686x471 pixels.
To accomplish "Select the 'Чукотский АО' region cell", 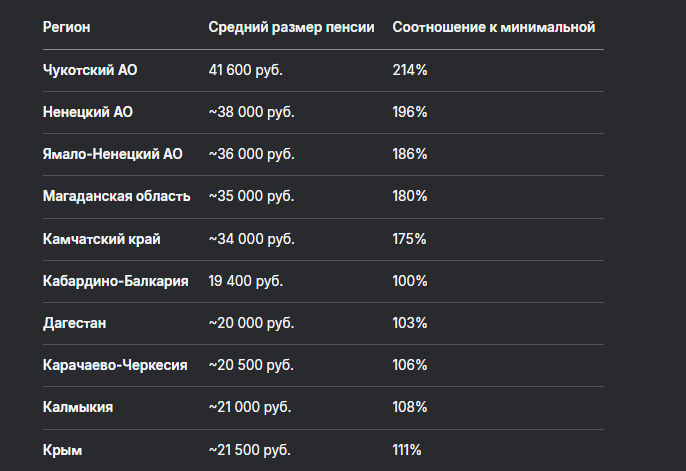I will click(87, 71).
